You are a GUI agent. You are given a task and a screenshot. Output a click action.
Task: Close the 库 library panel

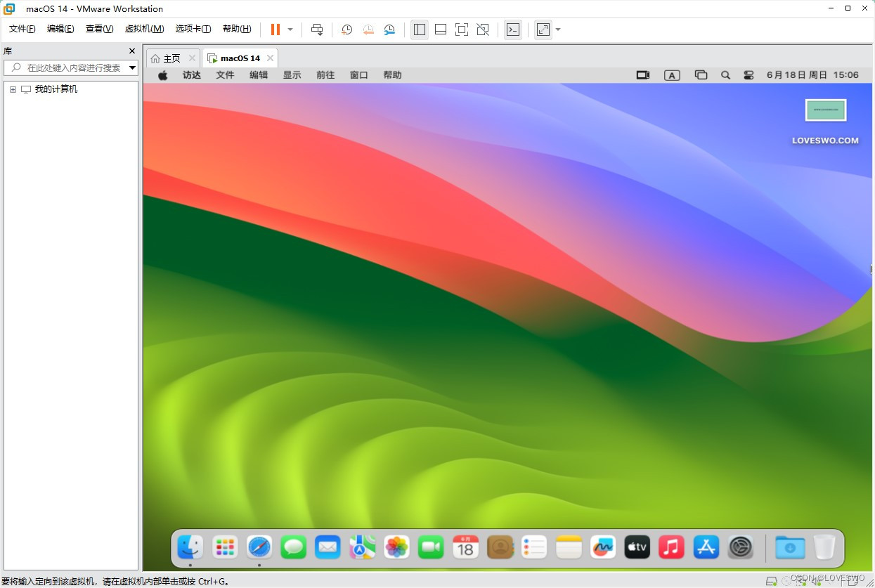(x=132, y=51)
